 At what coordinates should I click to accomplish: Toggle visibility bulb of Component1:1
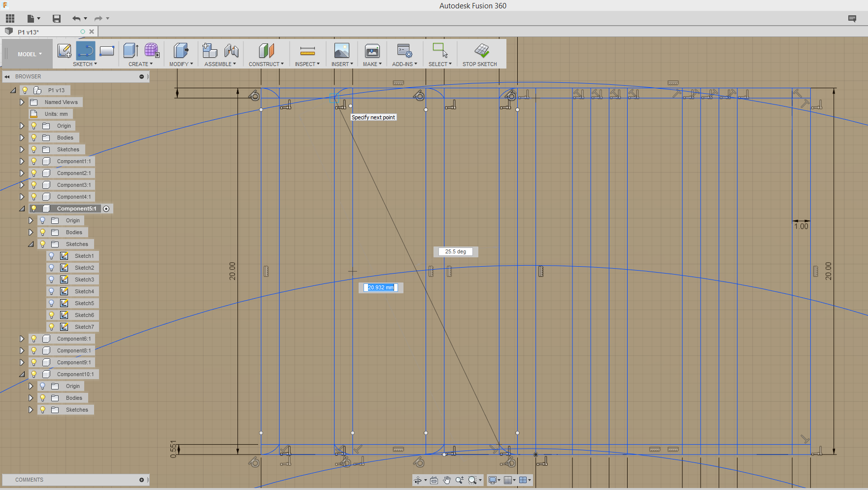pyautogui.click(x=33, y=161)
